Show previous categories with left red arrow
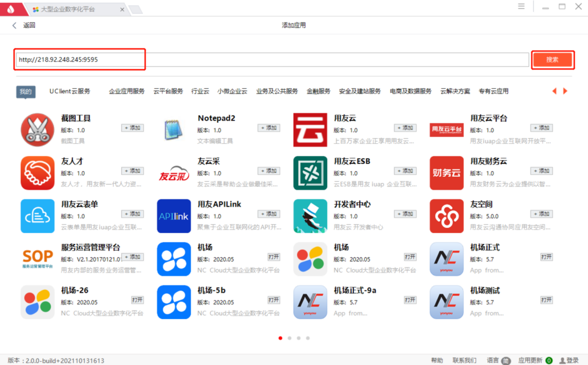588x365 pixels. tap(554, 91)
